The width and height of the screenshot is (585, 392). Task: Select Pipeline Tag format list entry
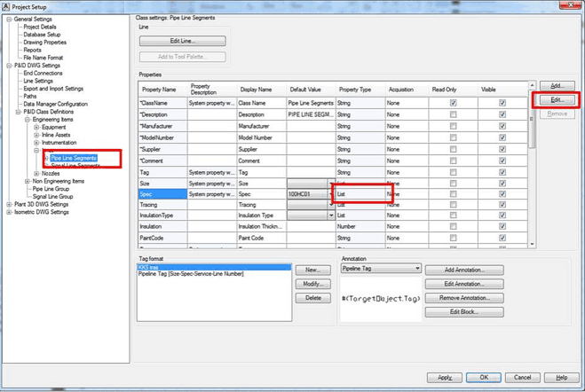click(190, 274)
